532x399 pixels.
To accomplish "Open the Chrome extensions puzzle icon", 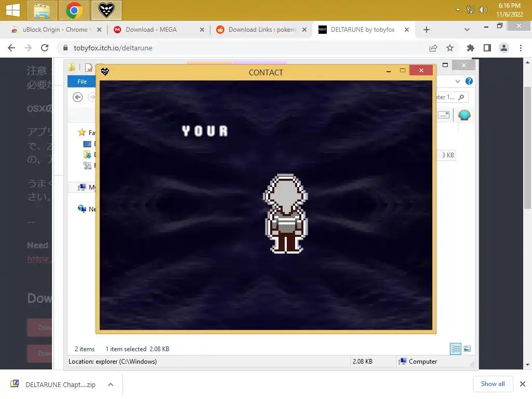I will tap(471, 48).
